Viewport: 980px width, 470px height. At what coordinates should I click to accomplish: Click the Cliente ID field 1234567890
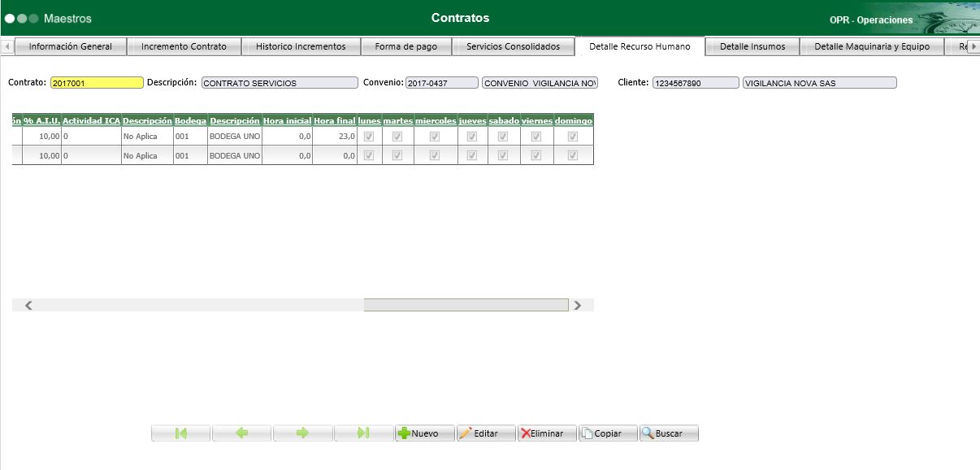(696, 83)
